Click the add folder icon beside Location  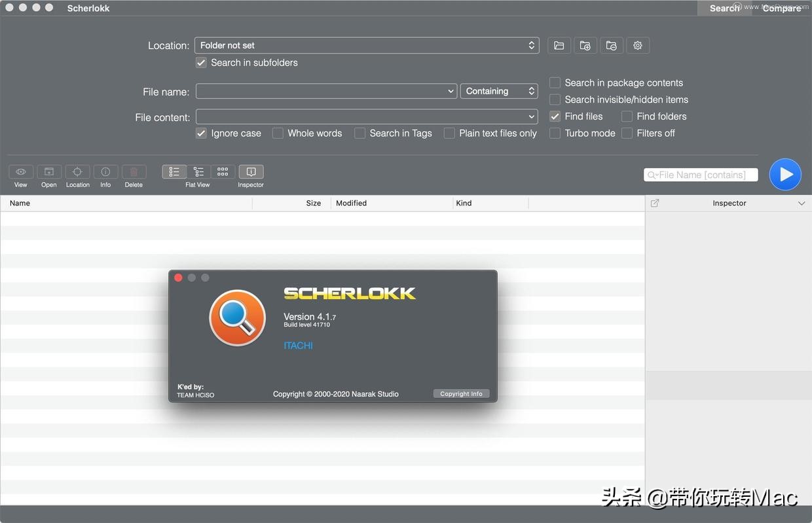pyautogui.click(x=585, y=45)
